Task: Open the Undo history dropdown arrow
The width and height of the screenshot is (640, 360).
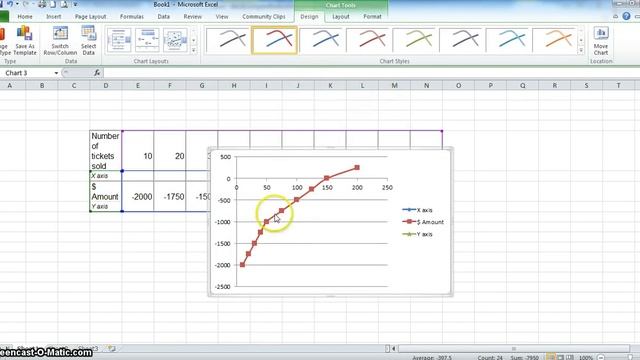Action: coord(17,4)
